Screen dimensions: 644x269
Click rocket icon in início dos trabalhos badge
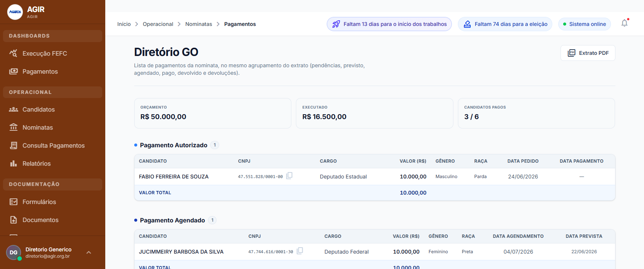coord(336,24)
